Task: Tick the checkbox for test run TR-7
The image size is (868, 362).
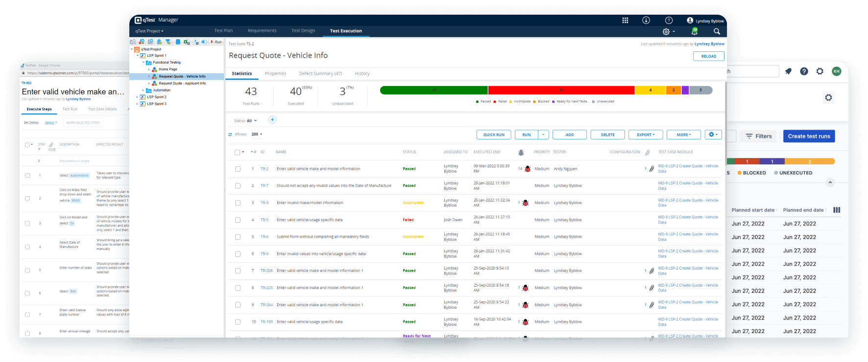Action: click(x=238, y=186)
